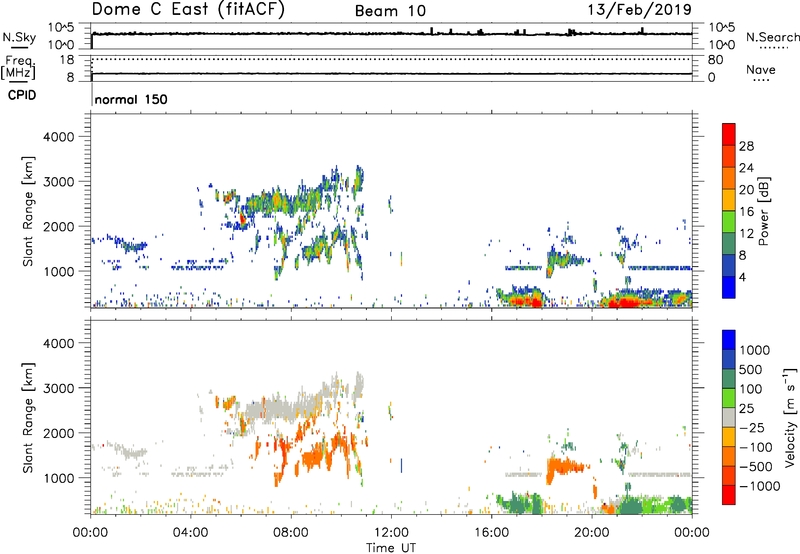Click the gray −25 to 25 Velocity color segment
800x554 pixels.
click(x=729, y=417)
